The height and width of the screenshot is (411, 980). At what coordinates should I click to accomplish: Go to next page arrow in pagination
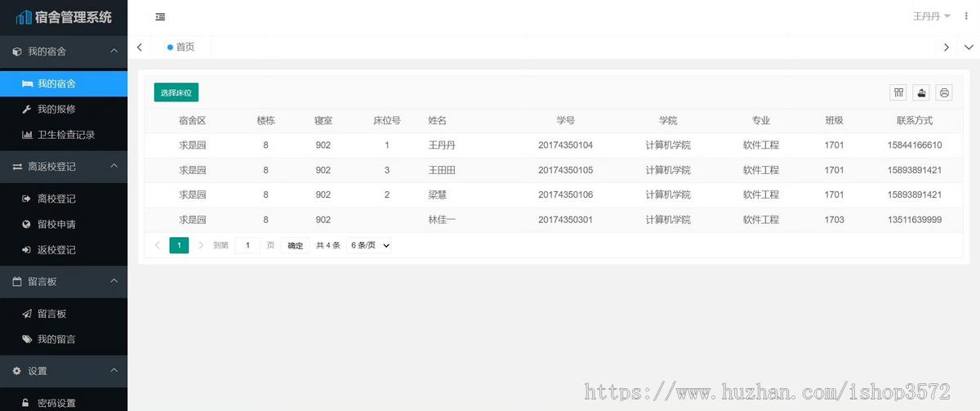pos(201,244)
